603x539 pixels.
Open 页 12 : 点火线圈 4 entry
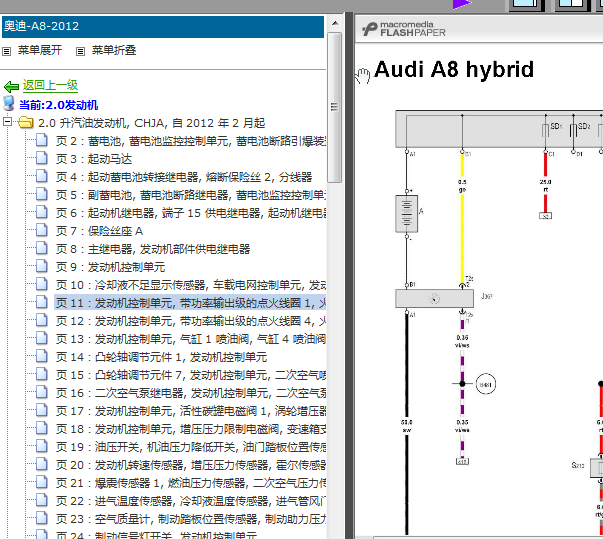[191, 321]
